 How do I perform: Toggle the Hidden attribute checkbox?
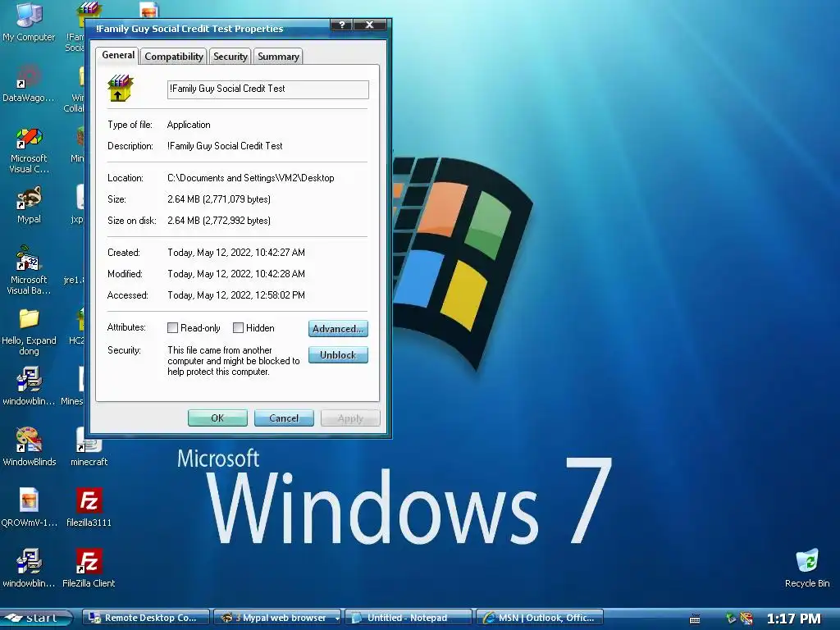(239, 328)
